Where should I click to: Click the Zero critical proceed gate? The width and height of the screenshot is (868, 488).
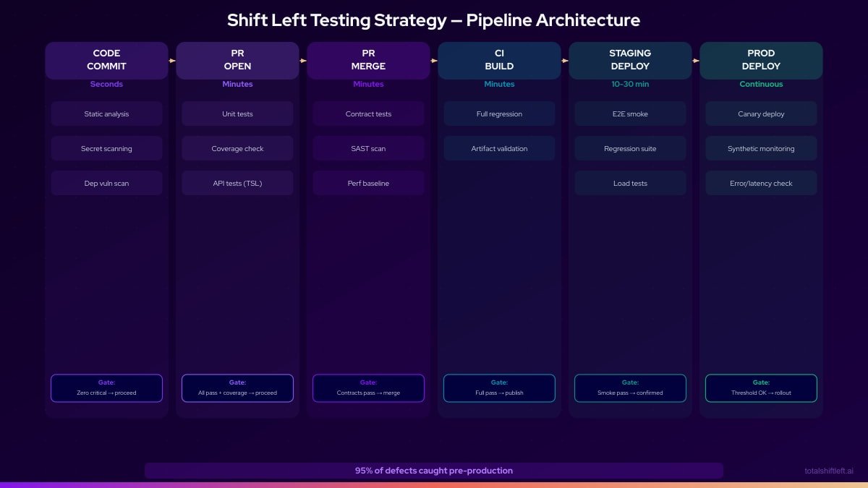coord(106,388)
